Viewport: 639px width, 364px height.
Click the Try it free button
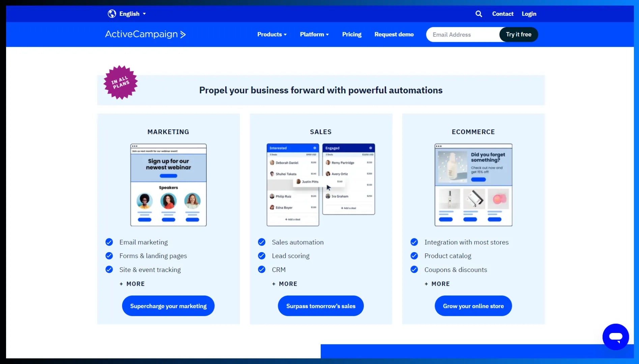tap(518, 34)
